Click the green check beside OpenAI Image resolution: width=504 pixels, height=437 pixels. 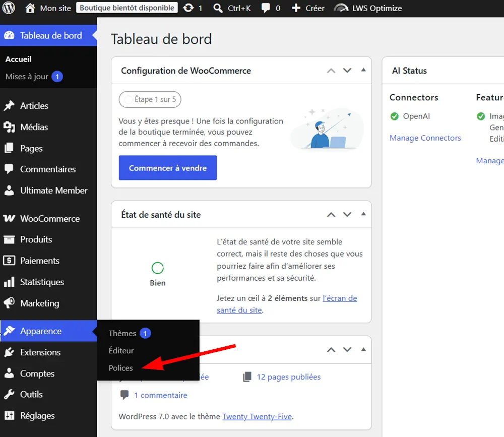395,116
